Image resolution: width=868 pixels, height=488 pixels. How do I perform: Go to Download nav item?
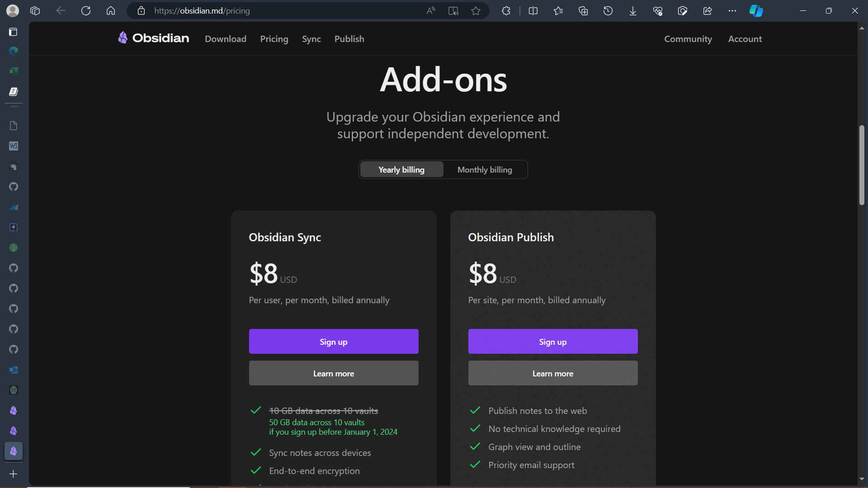click(226, 39)
